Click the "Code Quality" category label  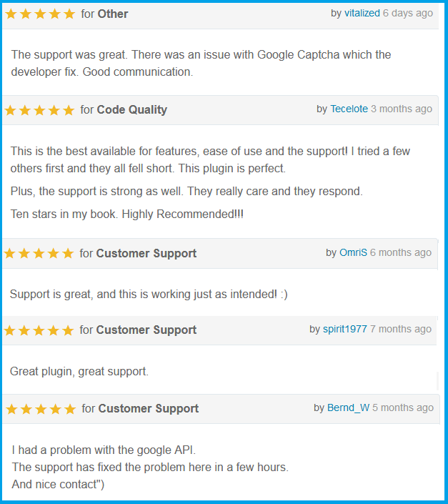(x=132, y=109)
